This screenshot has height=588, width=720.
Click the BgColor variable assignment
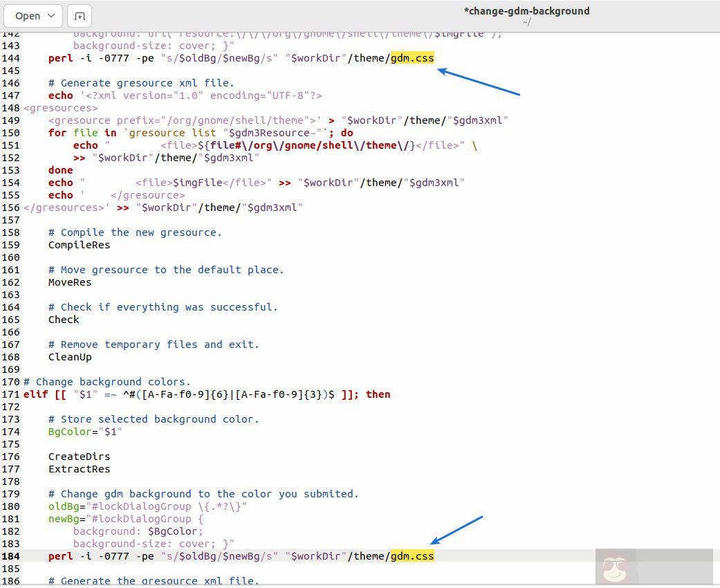point(67,432)
